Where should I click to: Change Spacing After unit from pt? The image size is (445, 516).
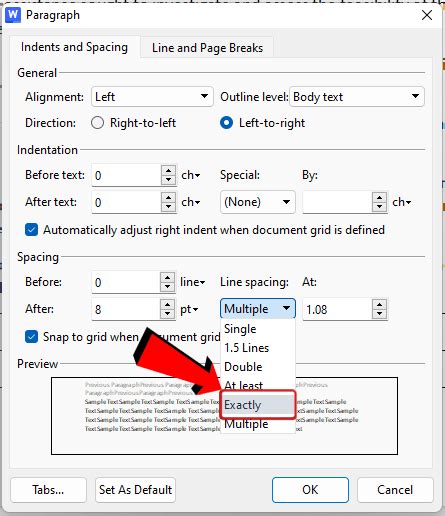click(189, 309)
